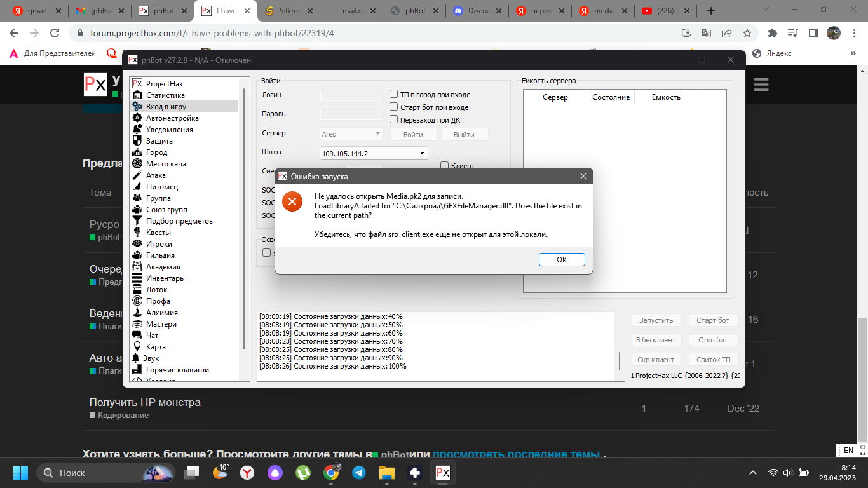Select Квесты in the sidebar menu
The image size is (868, 488).
tap(158, 233)
